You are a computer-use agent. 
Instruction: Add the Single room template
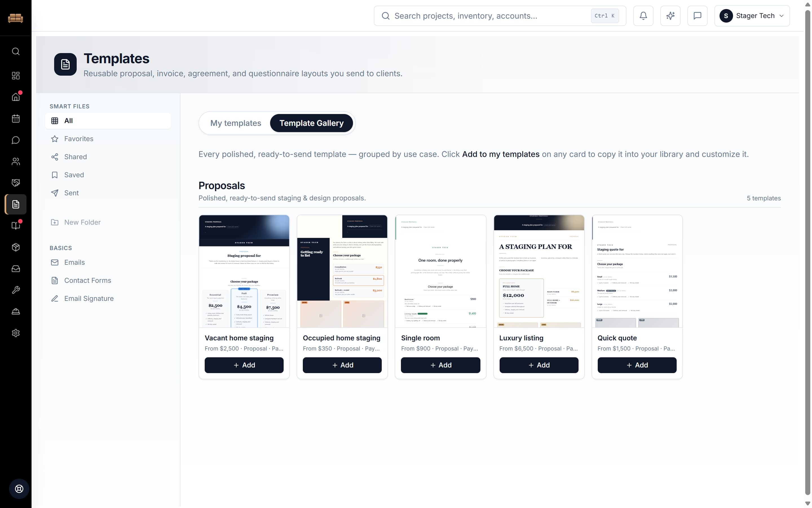(x=441, y=365)
